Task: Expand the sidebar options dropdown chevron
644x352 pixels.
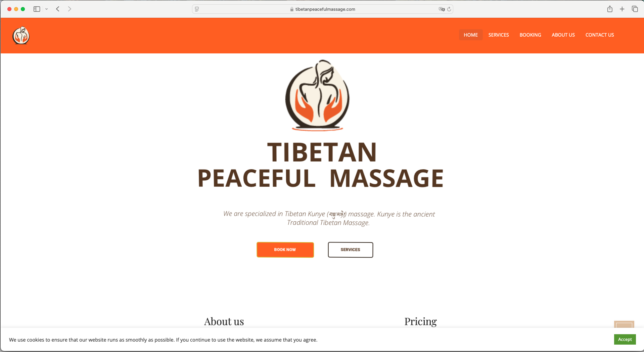Action: pos(47,9)
